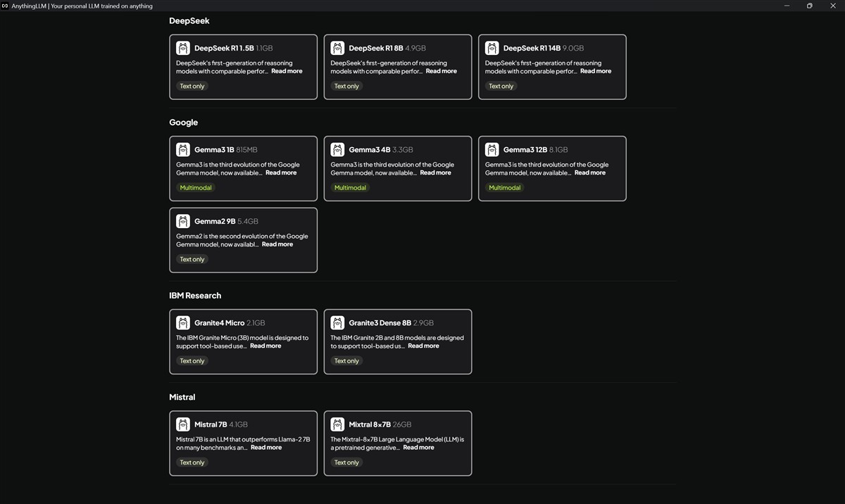Click the DeepSeek R1 14B llama icon

coord(492,48)
